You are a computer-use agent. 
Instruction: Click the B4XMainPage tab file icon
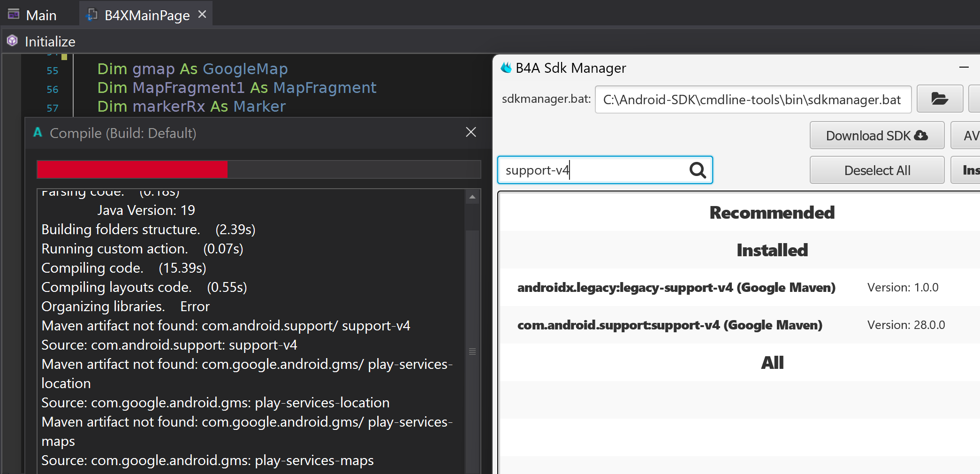(x=92, y=15)
